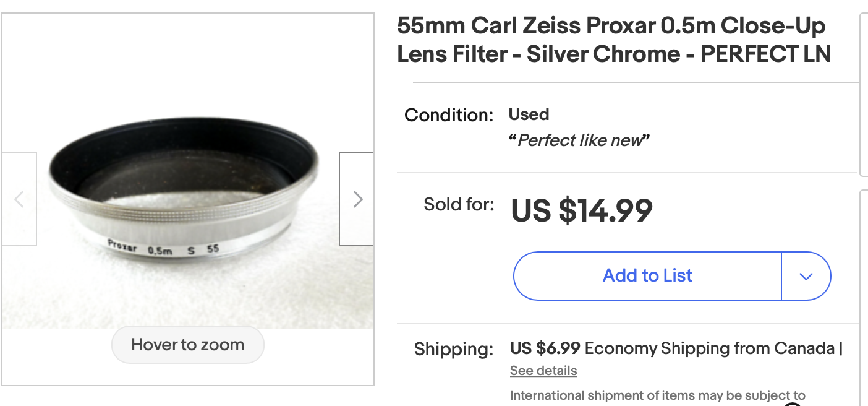The image size is (868, 406).
Task: Click the Sold for label
Action: (459, 204)
